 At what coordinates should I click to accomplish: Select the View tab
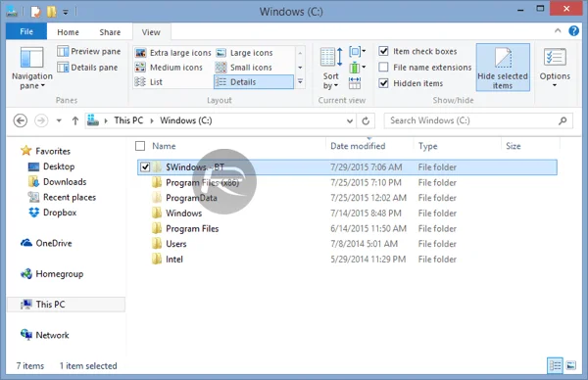[x=151, y=32]
